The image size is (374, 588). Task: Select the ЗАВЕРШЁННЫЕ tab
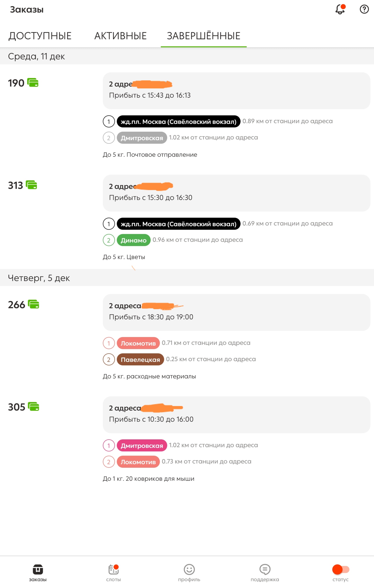tap(204, 36)
